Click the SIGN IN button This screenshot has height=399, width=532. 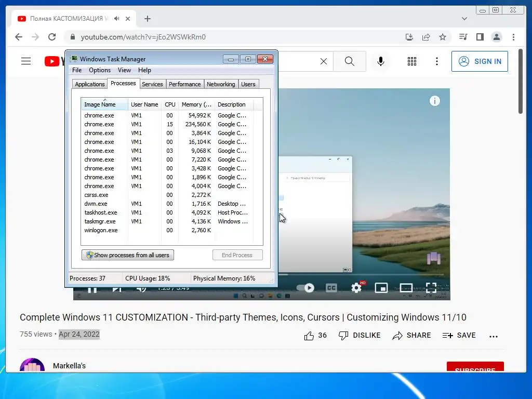(480, 61)
